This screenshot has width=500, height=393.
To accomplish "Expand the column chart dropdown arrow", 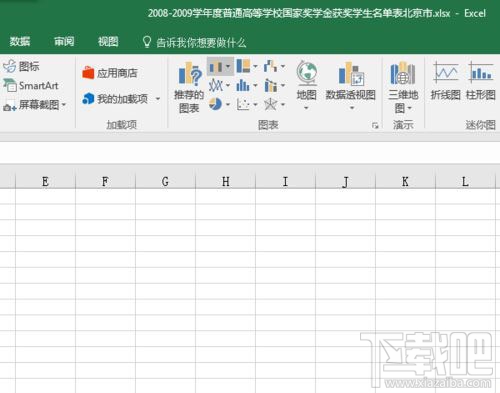I will point(228,67).
